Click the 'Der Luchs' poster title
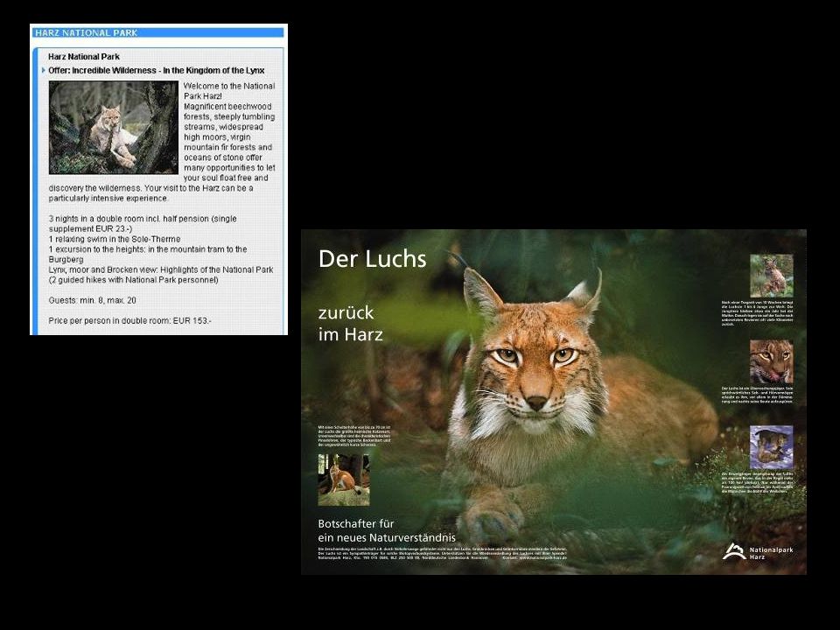This screenshot has height=630, width=840. (x=373, y=259)
